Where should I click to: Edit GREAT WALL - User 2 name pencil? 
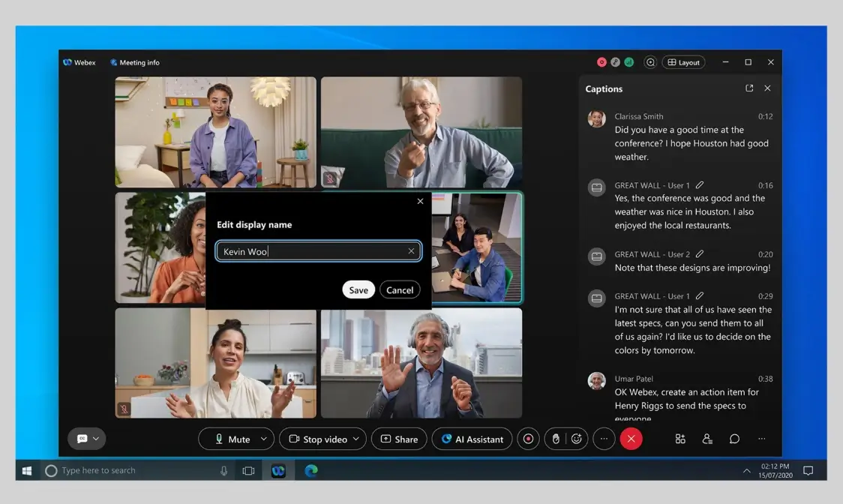click(700, 254)
